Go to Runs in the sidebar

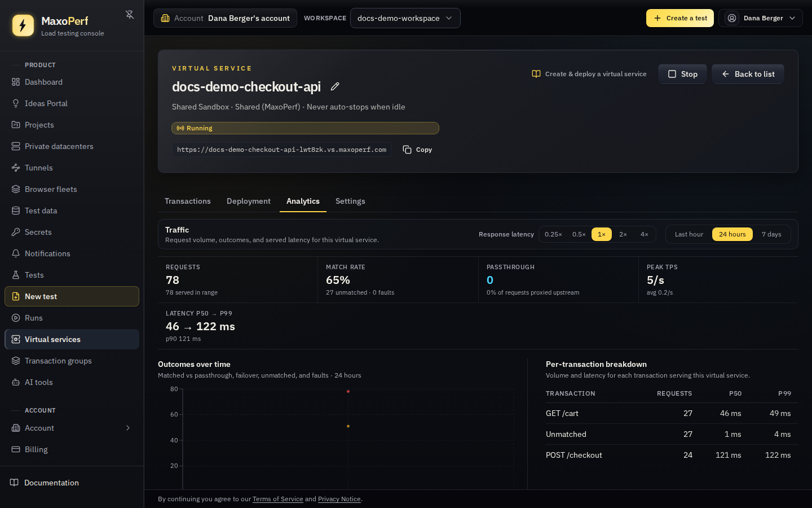(72, 318)
